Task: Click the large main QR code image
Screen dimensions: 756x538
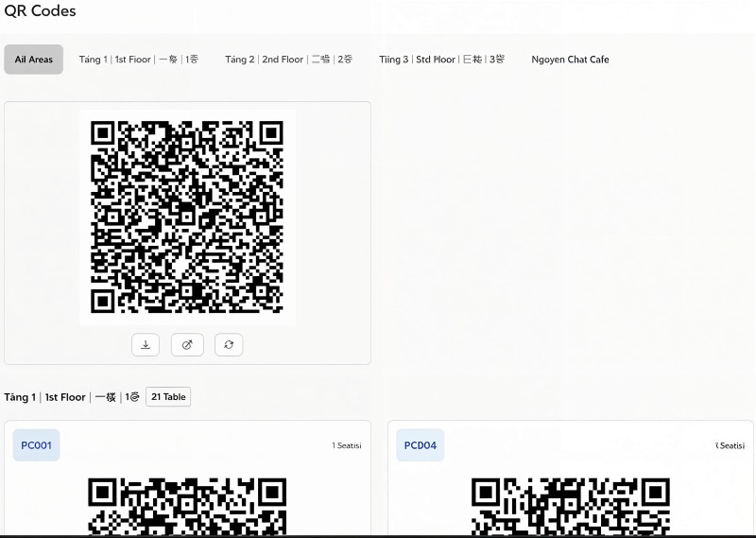Action: [x=187, y=217]
